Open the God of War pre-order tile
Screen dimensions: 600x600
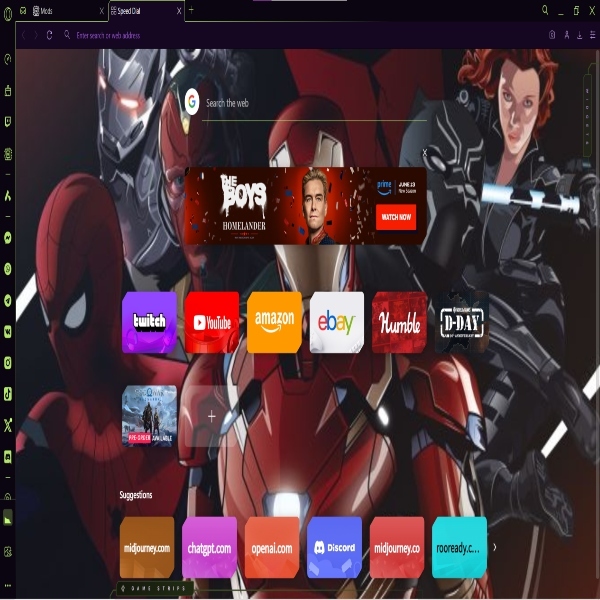point(149,416)
